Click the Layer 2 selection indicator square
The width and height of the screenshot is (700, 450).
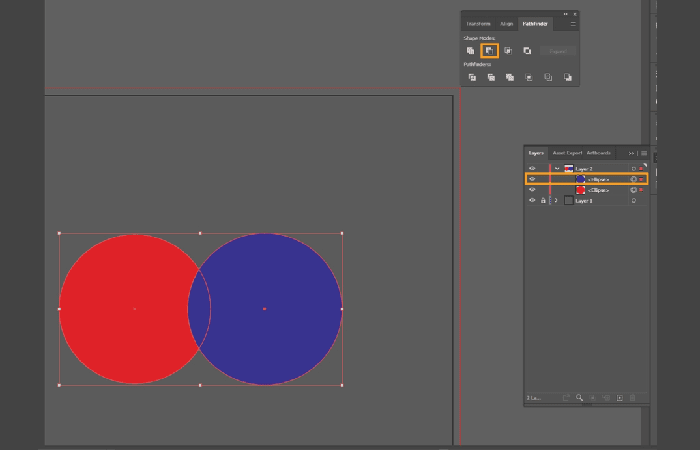(x=641, y=169)
